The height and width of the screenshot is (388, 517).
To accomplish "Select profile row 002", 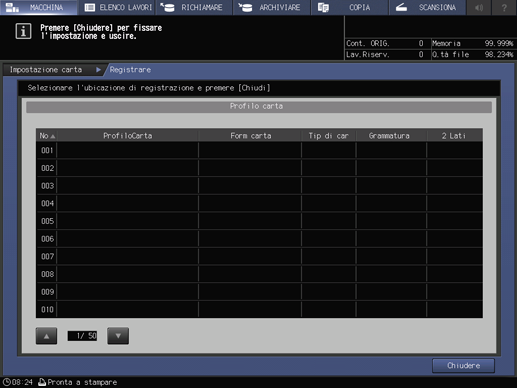I will [x=259, y=168].
